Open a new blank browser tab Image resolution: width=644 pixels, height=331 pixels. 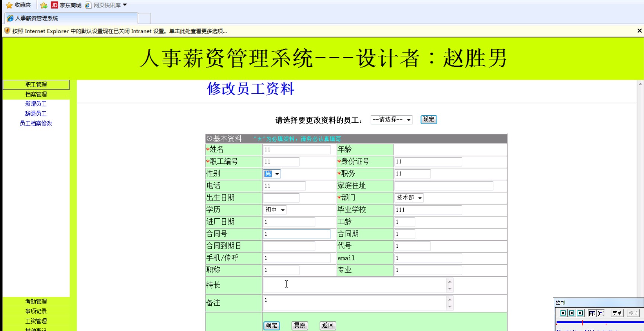point(144,18)
